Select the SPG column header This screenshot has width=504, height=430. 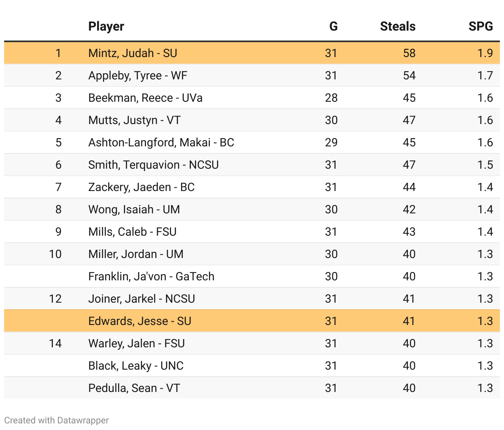click(480, 26)
